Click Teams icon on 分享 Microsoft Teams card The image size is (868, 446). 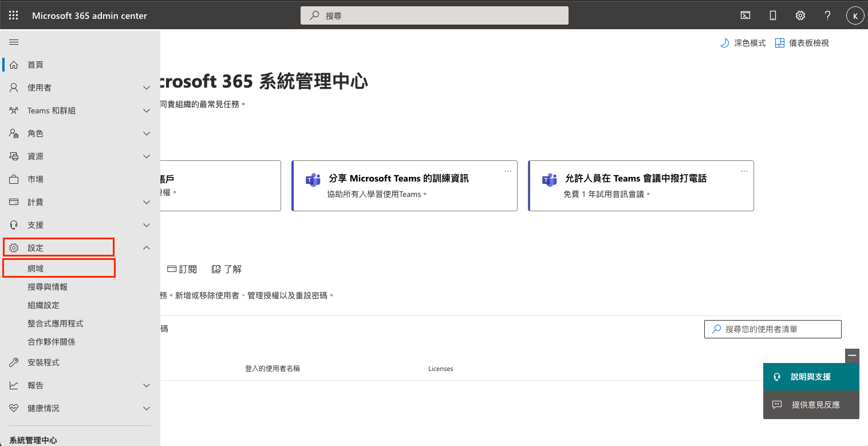pyautogui.click(x=313, y=179)
